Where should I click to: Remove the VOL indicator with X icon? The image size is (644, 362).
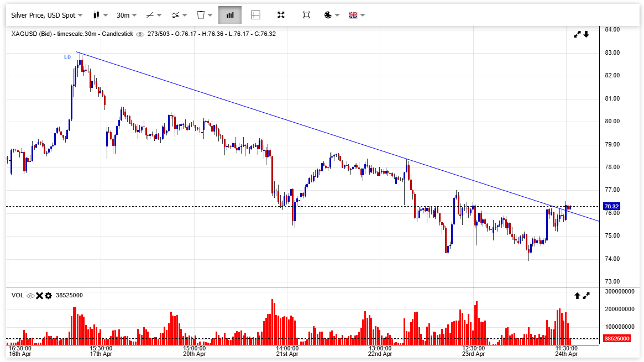39,296
